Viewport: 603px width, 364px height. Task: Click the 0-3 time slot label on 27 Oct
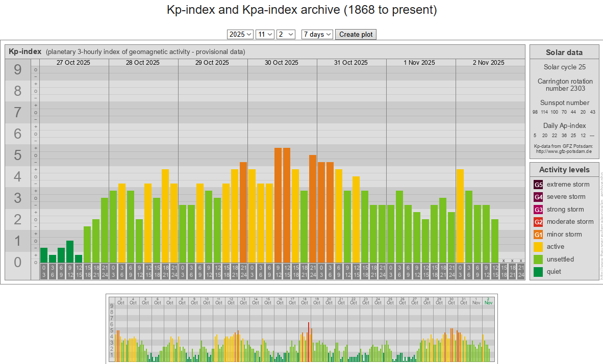click(44, 271)
